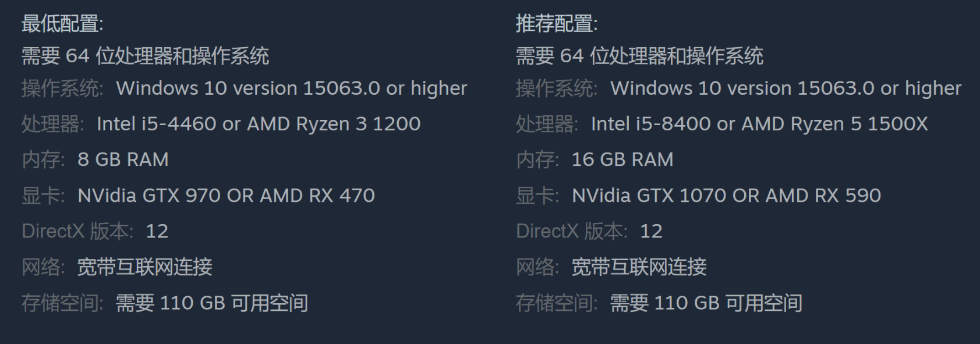Click the DirectX 版本 label in recommended column
Screen dimensions: 980x344
pyautogui.click(x=571, y=232)
